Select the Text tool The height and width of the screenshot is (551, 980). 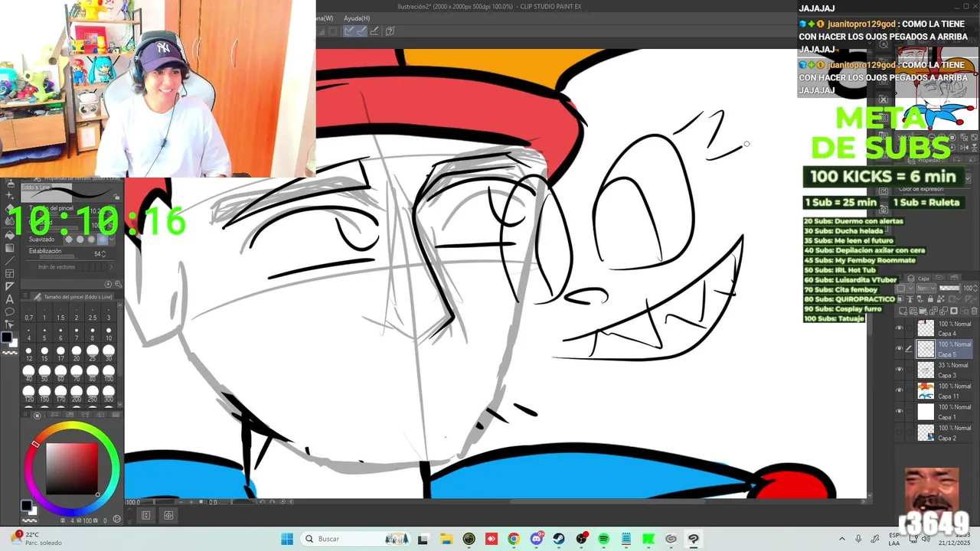click(9, 299)
